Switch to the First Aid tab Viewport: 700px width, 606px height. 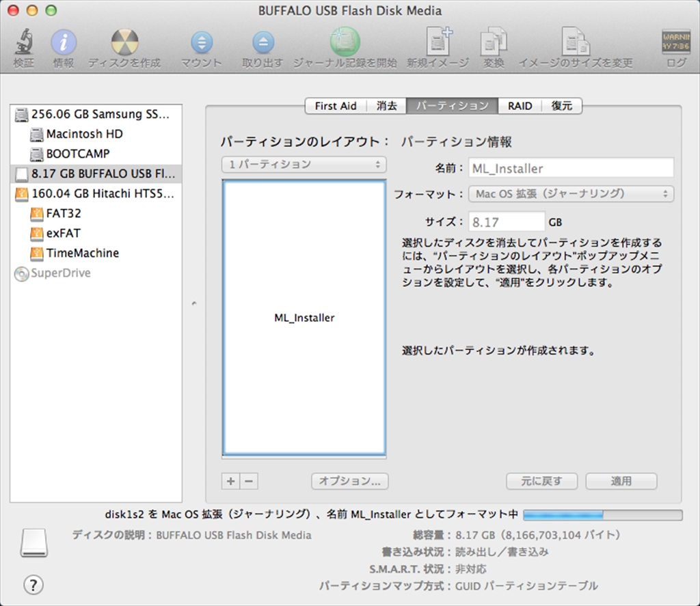(x=336, y=106)
